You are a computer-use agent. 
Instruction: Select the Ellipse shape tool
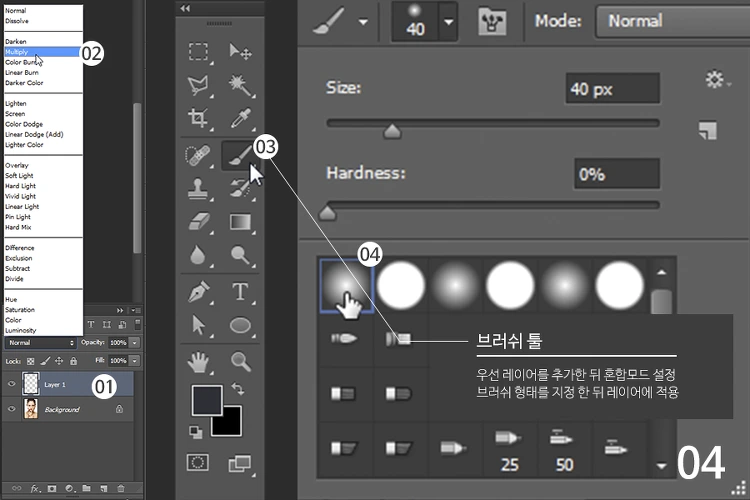[x=240, y=325]
